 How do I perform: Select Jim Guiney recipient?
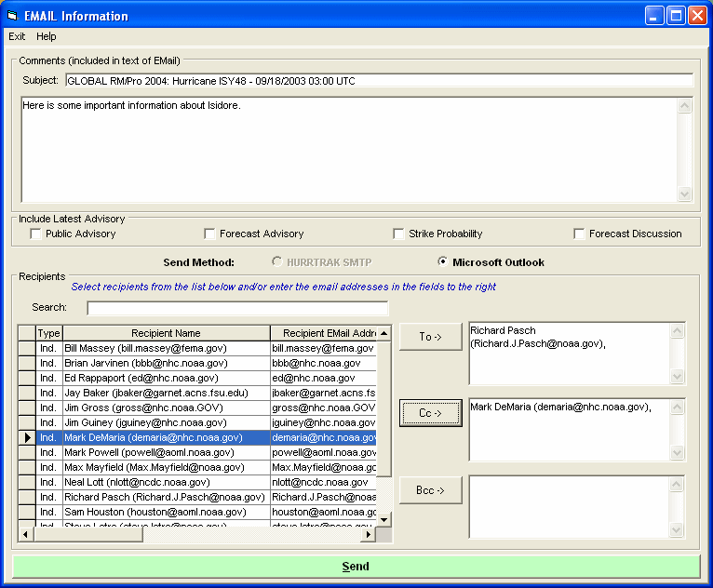pos(197,422)
